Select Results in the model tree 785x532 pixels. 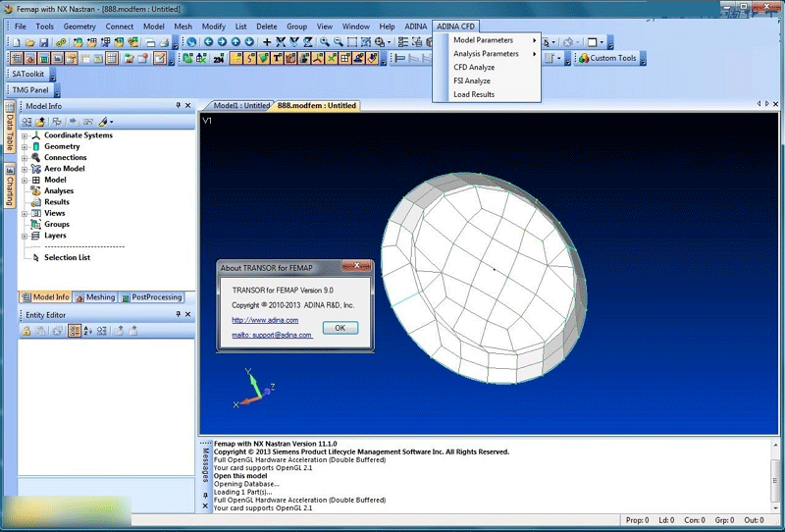click(x=57, y=202)
